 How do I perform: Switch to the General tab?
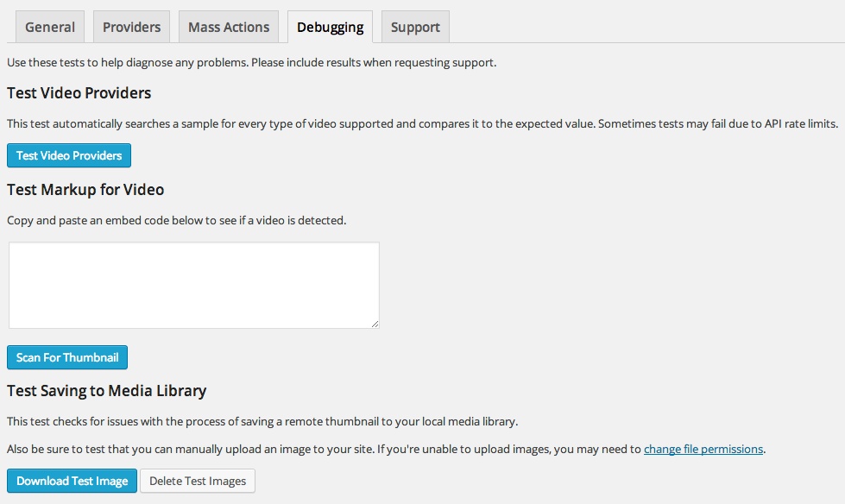tap(49, 27)
